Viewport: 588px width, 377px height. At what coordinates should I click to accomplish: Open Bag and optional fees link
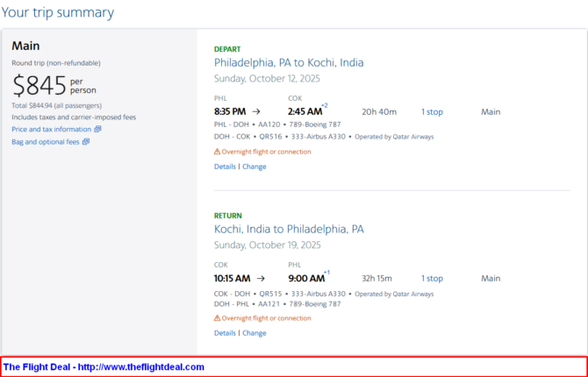pyautogui.click(x=46, y=142)
